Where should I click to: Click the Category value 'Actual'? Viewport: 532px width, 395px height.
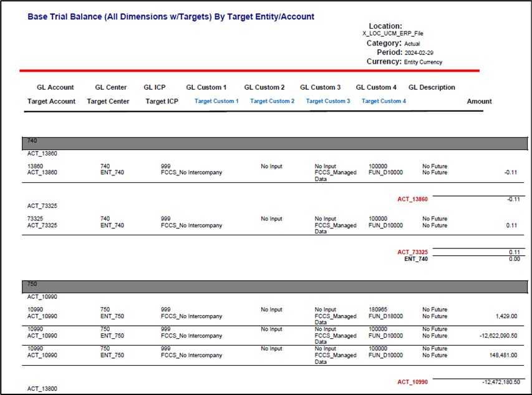click(412, 44)
